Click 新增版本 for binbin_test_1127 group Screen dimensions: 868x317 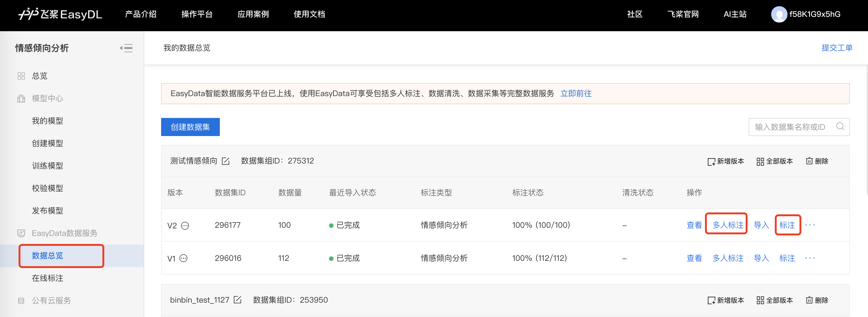[726, 300]
